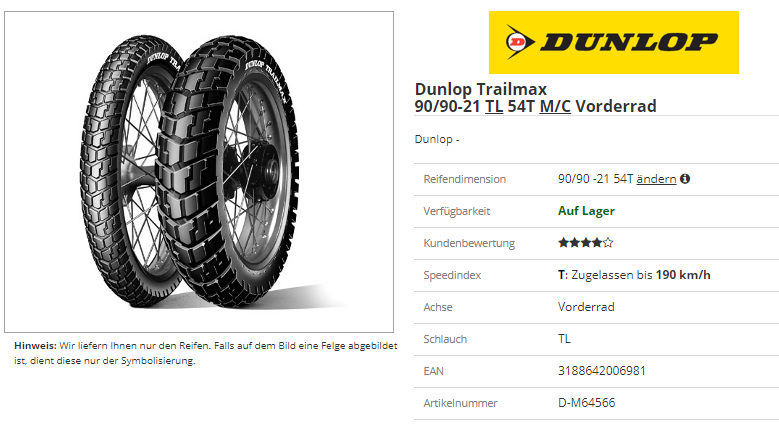Click the Dunlop Trailmax product title
This screenshot has width=779, height=432.
536,98
